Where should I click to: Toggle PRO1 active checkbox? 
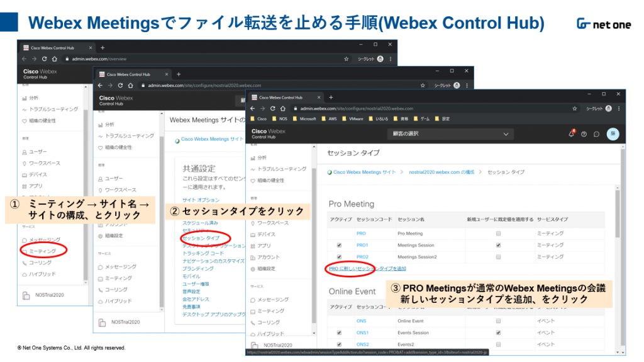click(339, 245)
